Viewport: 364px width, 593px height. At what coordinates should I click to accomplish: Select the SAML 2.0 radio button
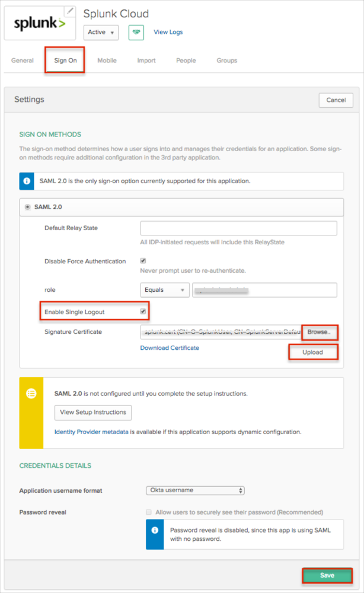(28, 207)
